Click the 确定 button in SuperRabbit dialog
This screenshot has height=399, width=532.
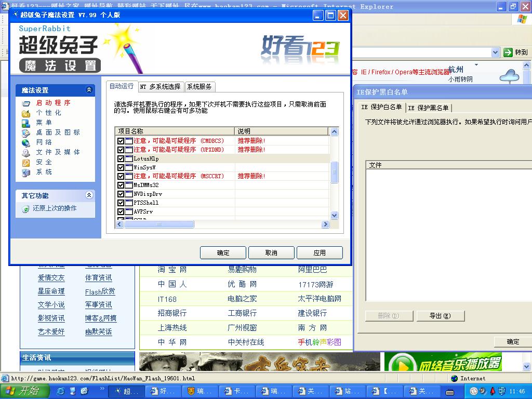click(223, 253)
